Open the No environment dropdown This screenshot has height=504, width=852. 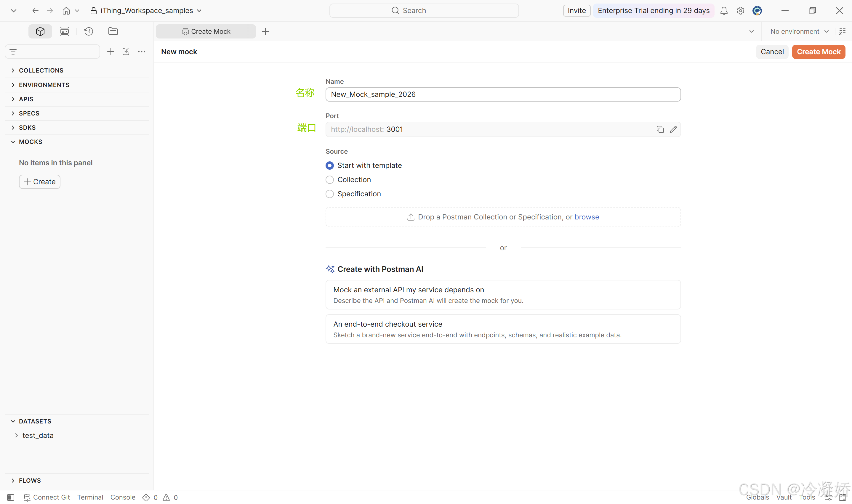coord(799,31)
